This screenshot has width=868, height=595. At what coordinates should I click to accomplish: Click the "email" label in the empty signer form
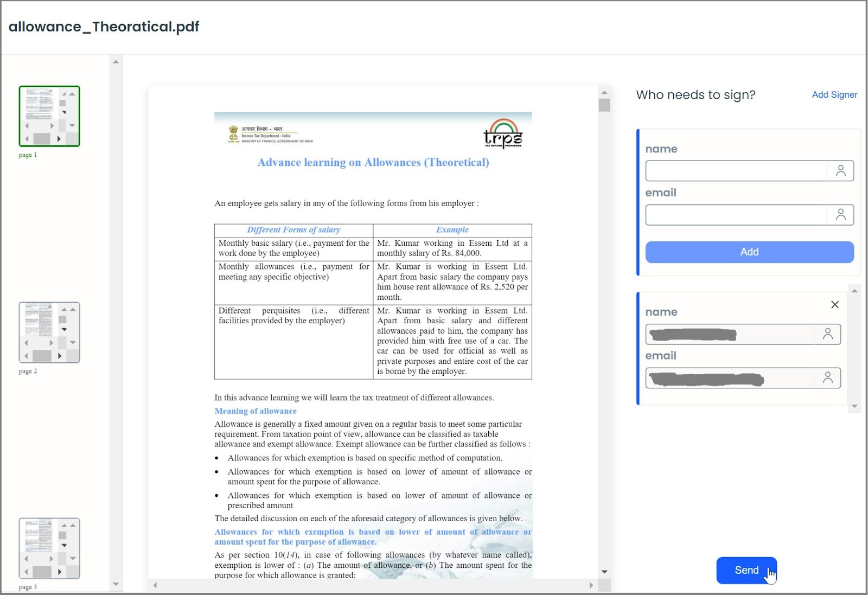[661, 193]
